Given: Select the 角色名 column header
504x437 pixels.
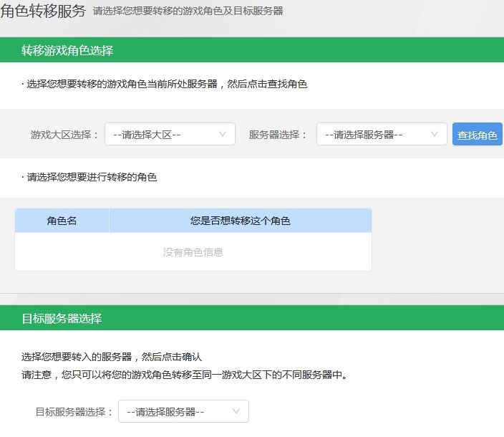Looking at the screenshot, I should 62,221.
